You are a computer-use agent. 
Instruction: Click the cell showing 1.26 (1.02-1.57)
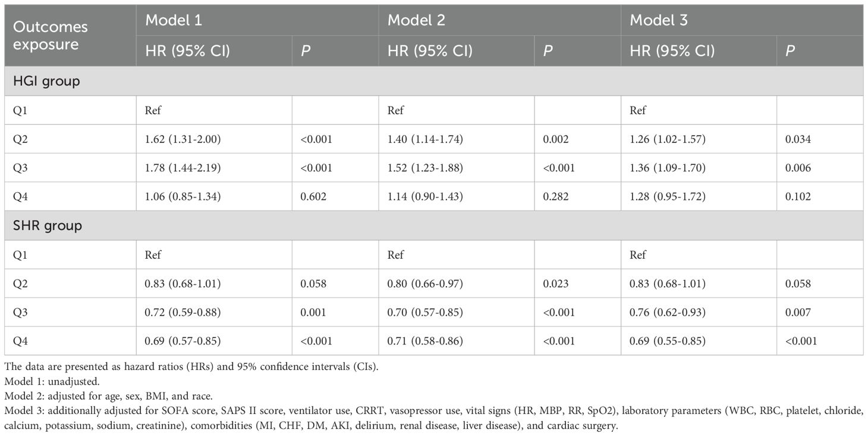click(x=668, y=139)
